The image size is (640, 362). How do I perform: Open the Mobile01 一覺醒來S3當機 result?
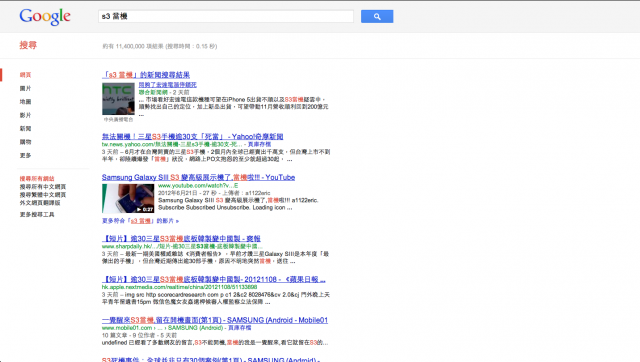(x=215, y=320)
